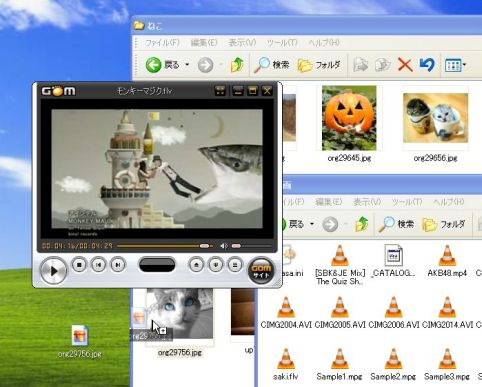Select org29756.jpg icon on the desktop
Viewport: 482px width, 387px height.
tap(80, 341)
